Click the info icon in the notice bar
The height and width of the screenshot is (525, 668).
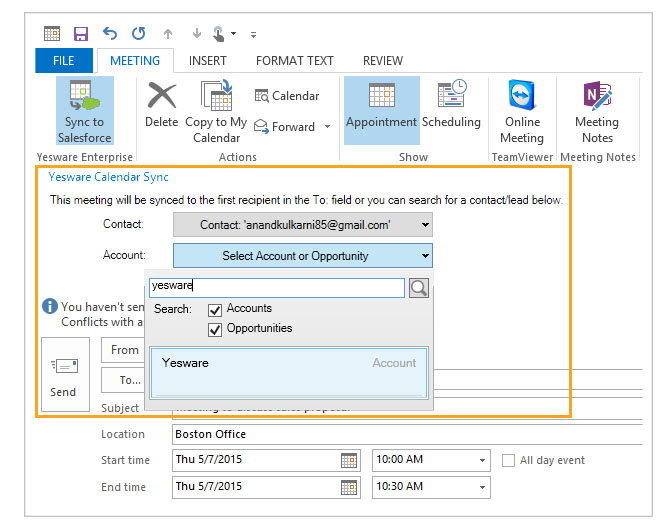coord(50,306)
